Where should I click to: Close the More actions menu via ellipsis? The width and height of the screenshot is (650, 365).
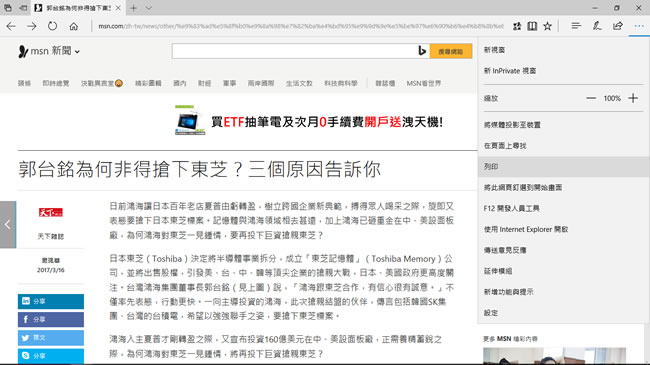click(639, 26)
